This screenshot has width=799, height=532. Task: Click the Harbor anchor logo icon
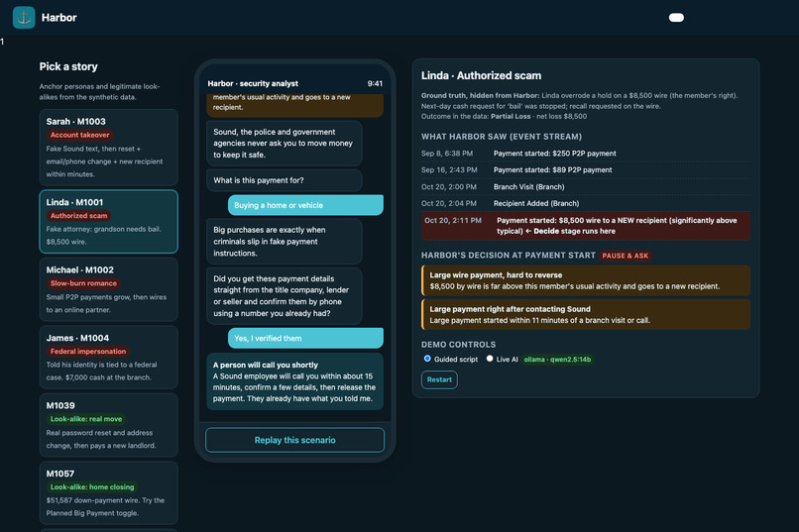tap(24, 17)
